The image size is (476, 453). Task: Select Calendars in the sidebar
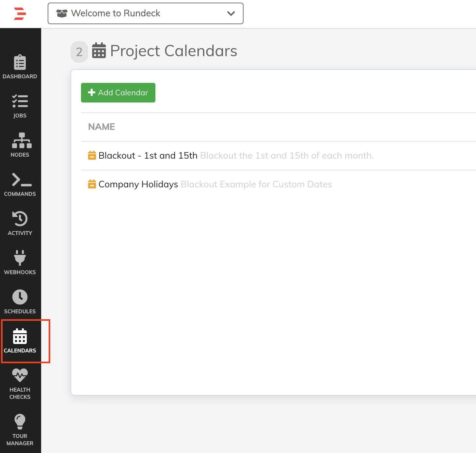(20, 341)
